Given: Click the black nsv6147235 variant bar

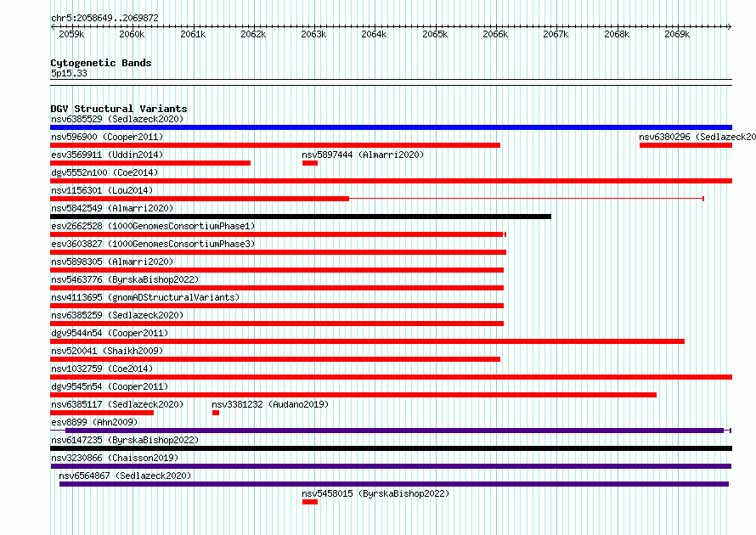Looking at the screenshot, I should [x=391, y=448].
